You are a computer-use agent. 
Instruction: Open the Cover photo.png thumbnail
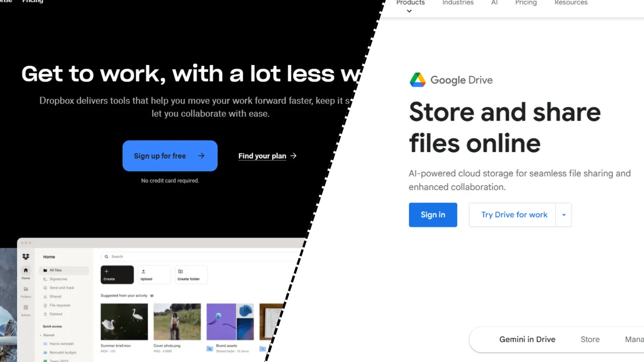[177, 321]
